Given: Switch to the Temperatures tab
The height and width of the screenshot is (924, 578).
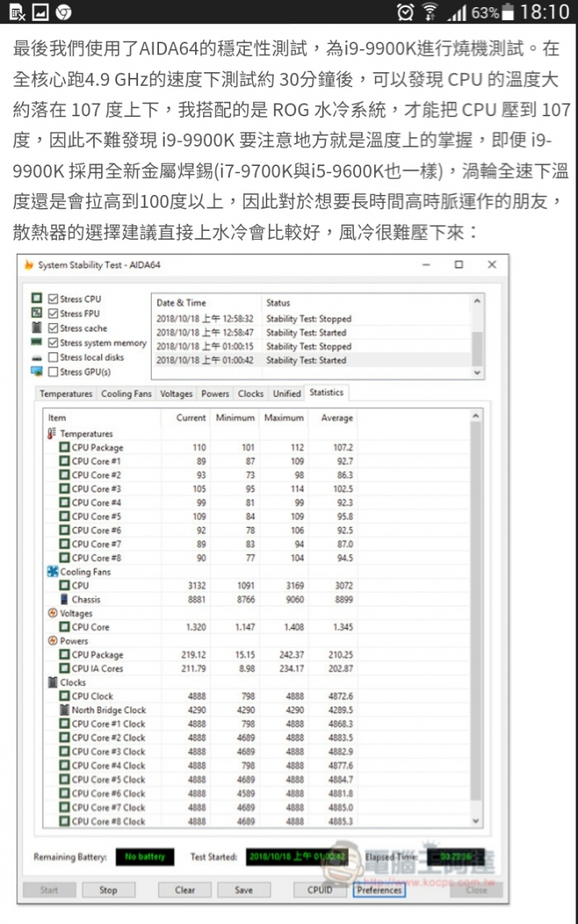Looking at the screenshot, I should [x=66, y=394].
